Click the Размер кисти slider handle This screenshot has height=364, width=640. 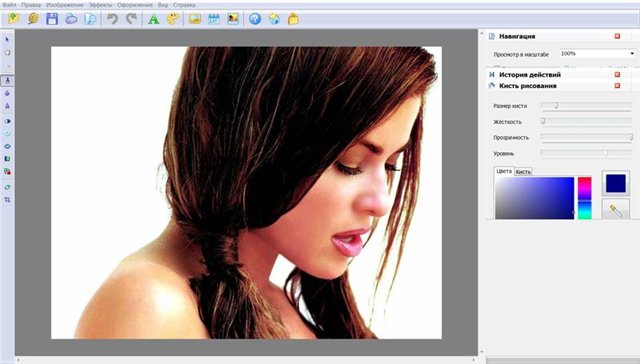click(x=556, y=106)
